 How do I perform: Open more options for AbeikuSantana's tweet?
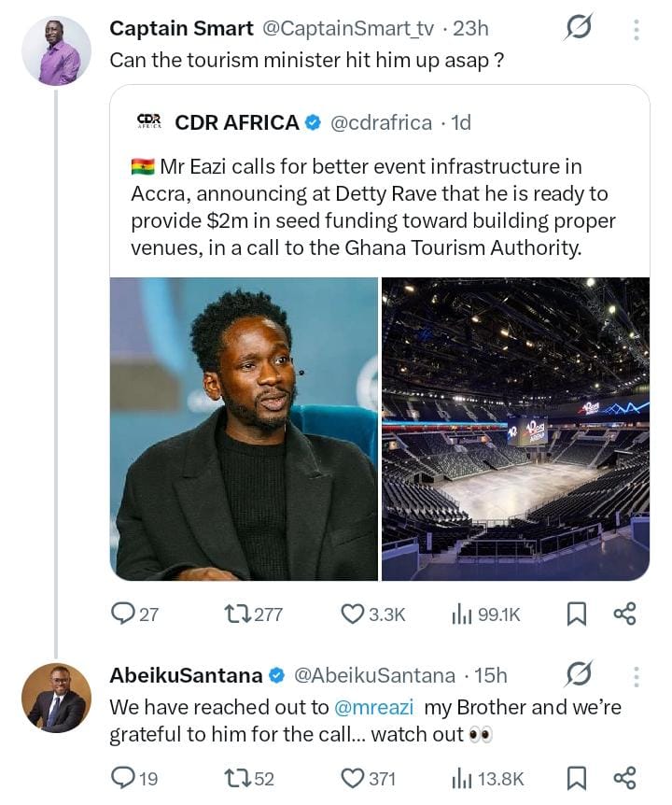click(637, 675)
